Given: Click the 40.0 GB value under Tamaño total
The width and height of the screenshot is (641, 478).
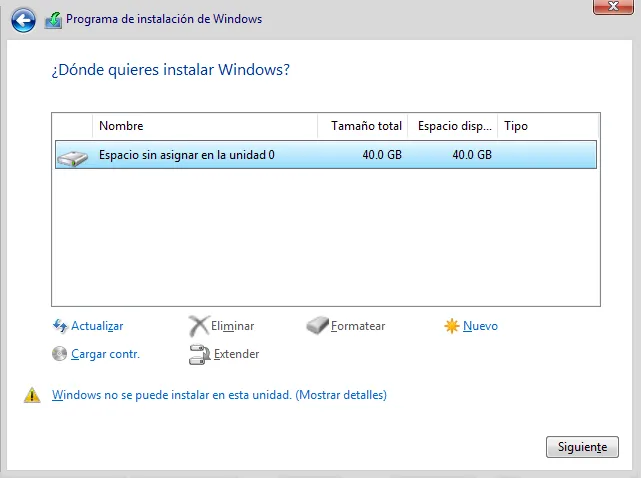Looking at the screenshot, I should click(382, 155).
